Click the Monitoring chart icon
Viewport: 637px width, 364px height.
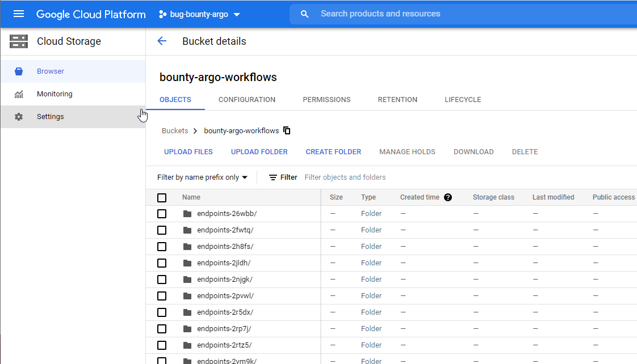point(19,94)
